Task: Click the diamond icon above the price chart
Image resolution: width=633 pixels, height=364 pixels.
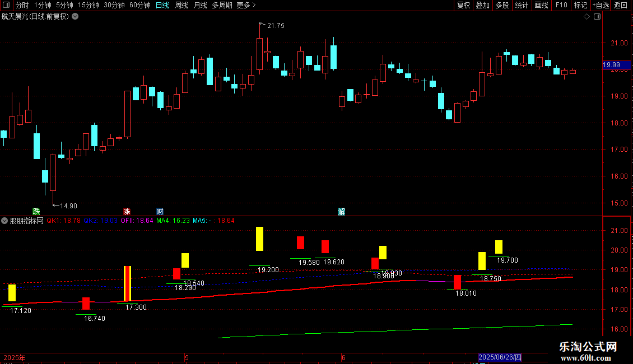Action: 587,17
